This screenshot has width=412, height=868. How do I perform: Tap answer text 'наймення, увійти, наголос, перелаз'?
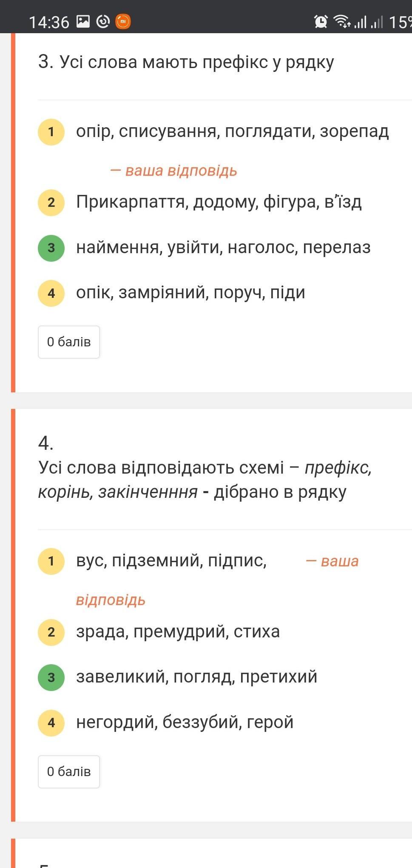click(x=223, y=247)
